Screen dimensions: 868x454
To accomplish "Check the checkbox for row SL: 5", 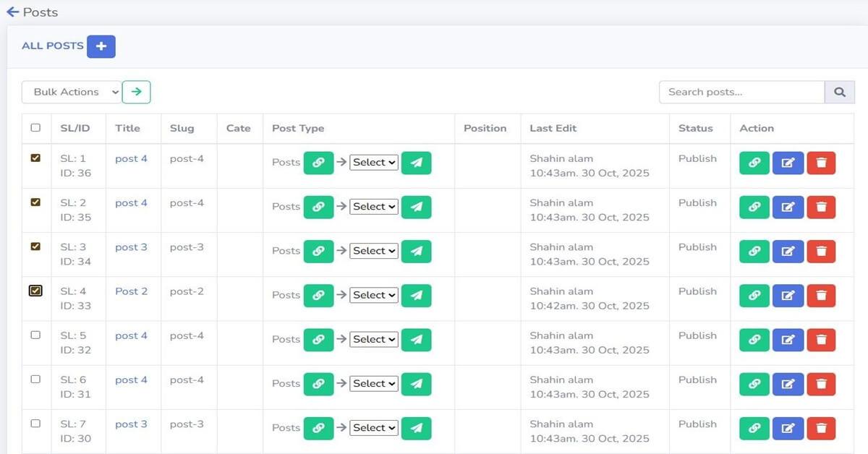I will tap(35, 335).
